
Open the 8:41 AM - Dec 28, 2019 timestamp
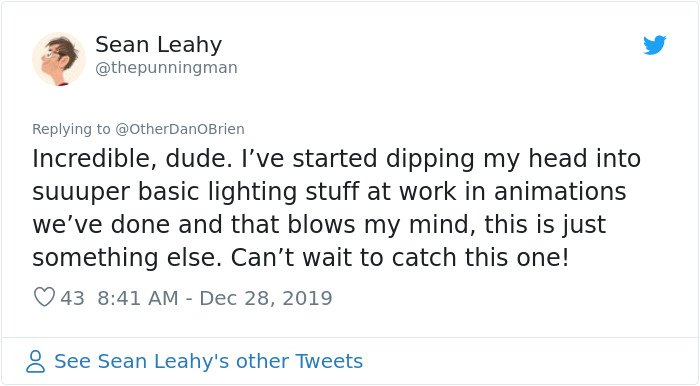215,298
